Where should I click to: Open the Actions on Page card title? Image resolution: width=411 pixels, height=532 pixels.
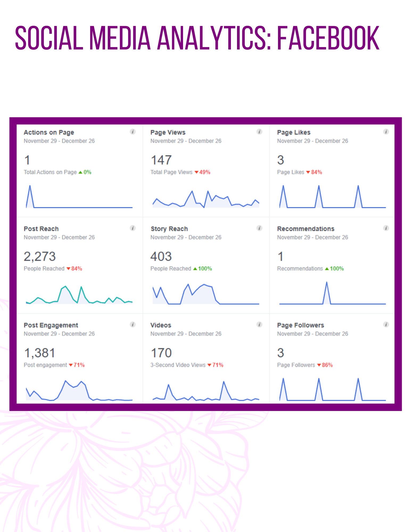(x=49, y=132)
